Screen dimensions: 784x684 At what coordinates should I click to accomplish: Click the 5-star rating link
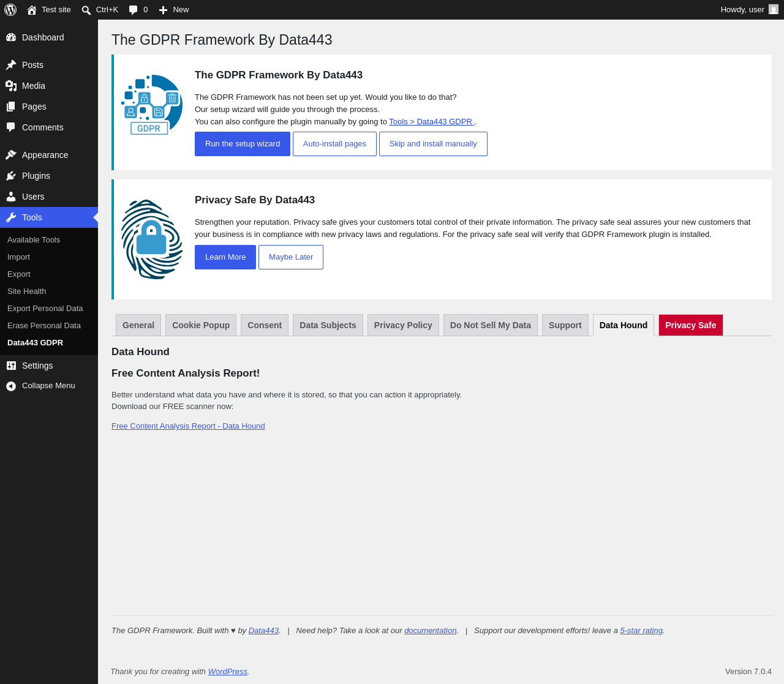(x=641, y=631)
